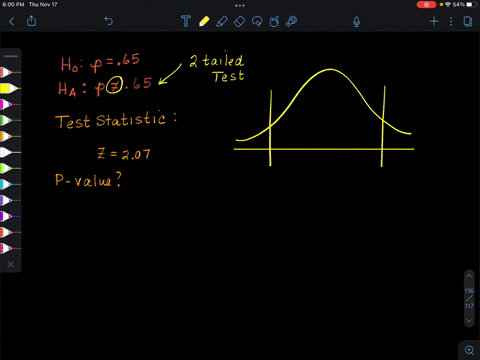Pick the white pen
This screenshot has width=480, height=360.
[x=10, y=152]
